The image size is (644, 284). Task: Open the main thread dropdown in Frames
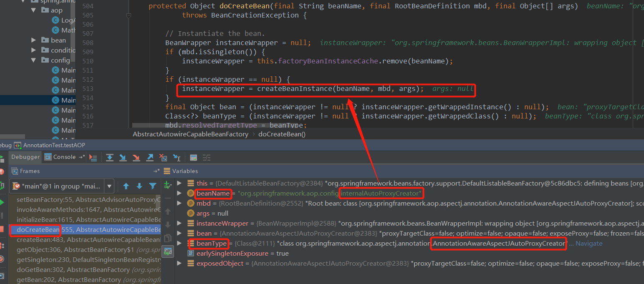pos(109,186)
